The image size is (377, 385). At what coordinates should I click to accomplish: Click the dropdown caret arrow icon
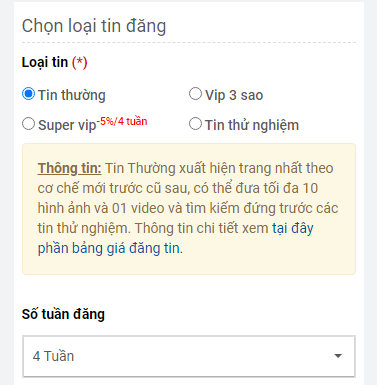338,356
